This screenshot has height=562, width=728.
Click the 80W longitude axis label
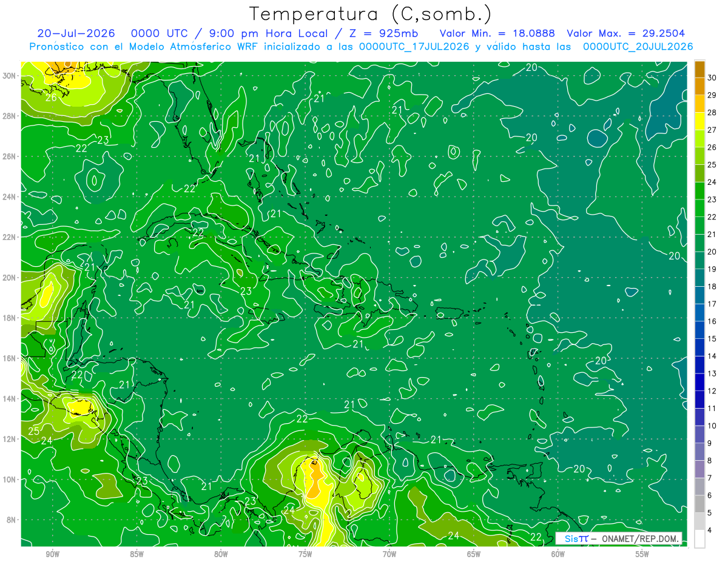coord(221,554)
